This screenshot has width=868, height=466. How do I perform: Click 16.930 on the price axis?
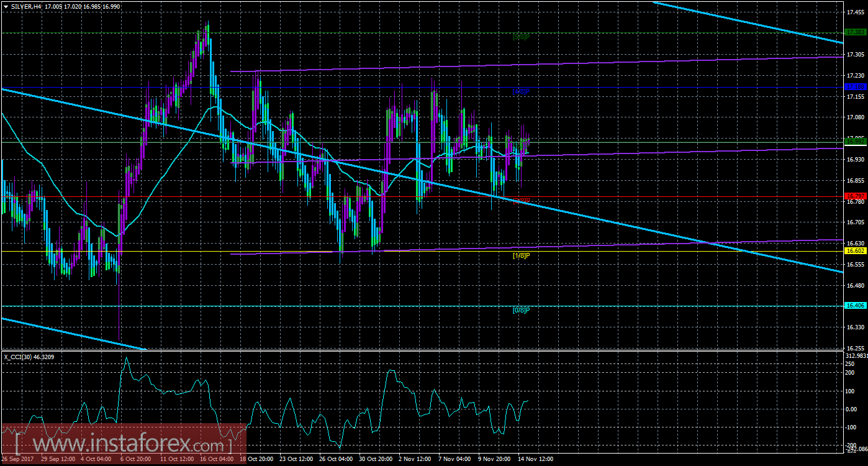tap(855, 160)
